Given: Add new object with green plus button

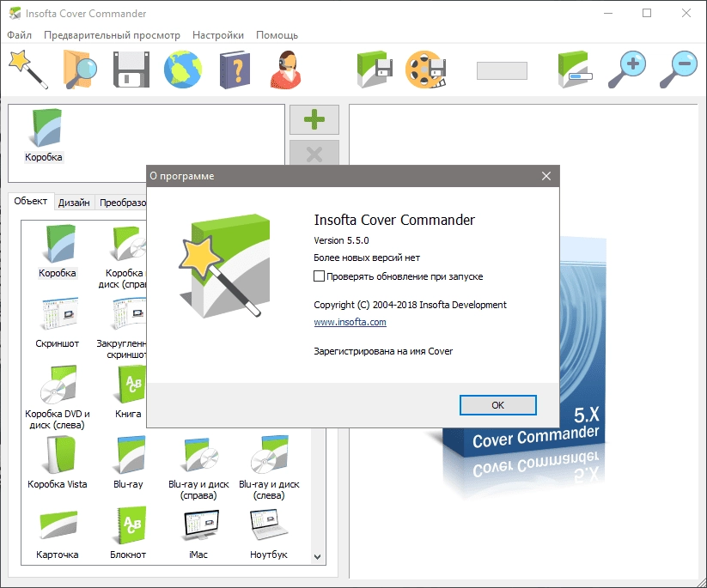Looking at the screenshot, I should pyautogui.click(x=314, y=119).
